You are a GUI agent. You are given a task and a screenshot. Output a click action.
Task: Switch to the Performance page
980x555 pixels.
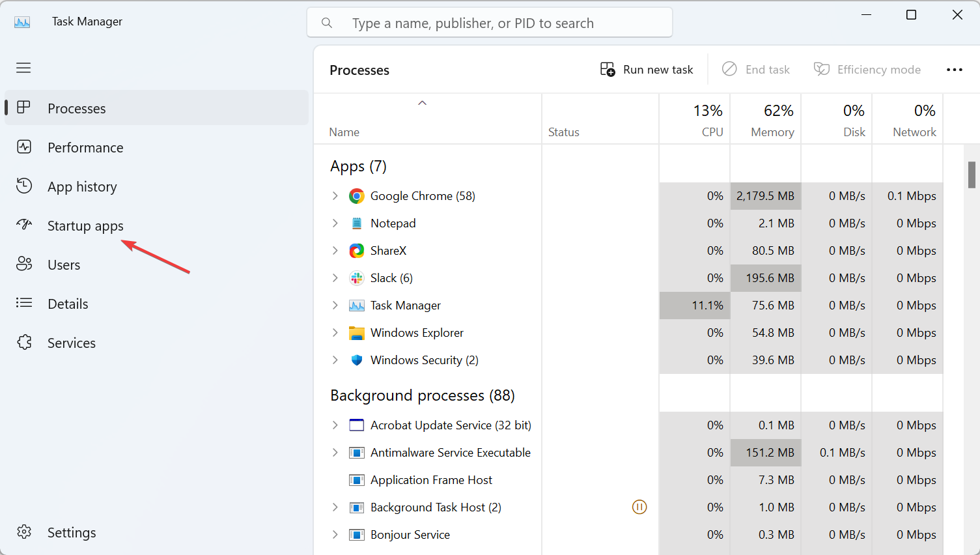(x=156, y=147)
